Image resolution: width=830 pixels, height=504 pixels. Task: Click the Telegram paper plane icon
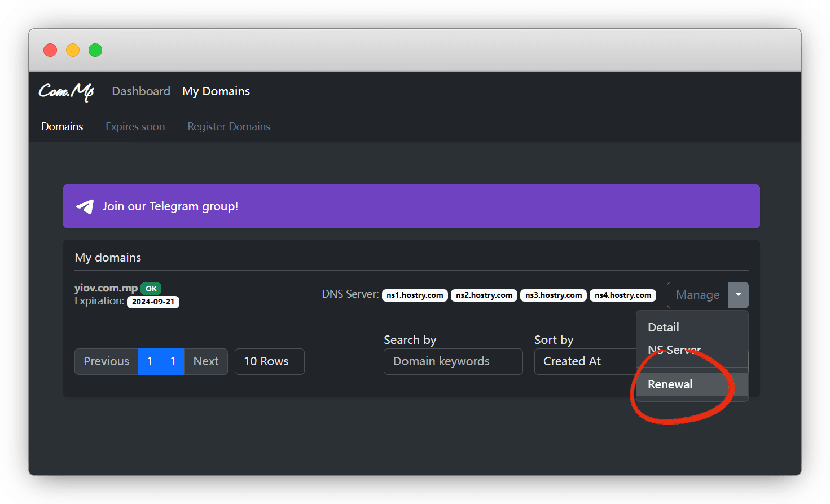pos(85,206)
